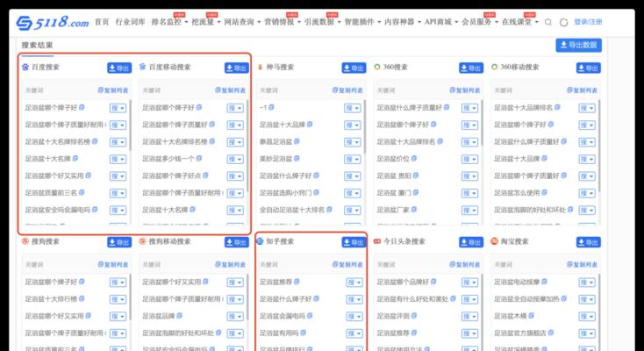
Task: Click 导出 for 百度搜索 panel
Action: pyautogui.click(x=119, y=68)
